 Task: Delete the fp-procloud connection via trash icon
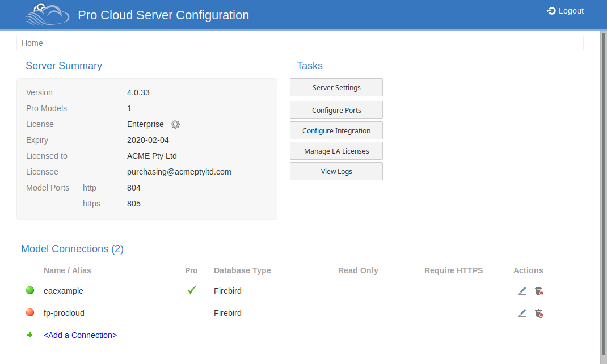(x=539, y=313)
